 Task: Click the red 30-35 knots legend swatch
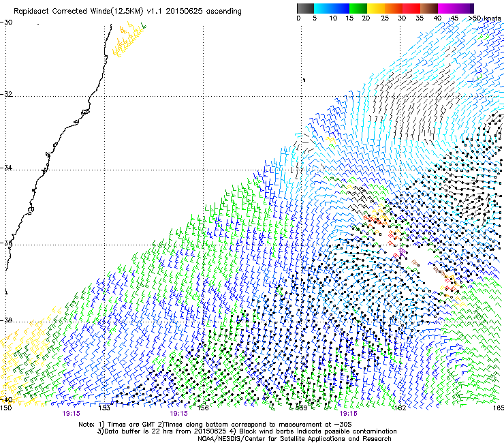coord(411,8)
